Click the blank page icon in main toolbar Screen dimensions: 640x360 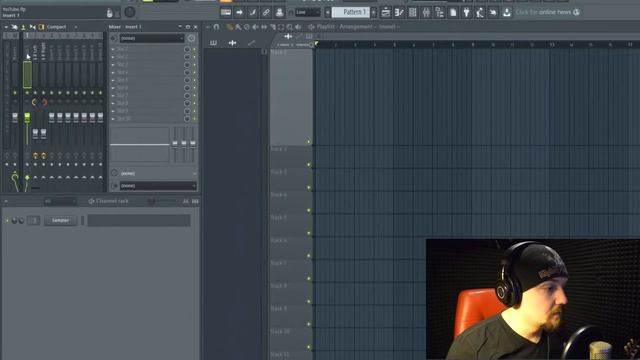coord(453,12)
